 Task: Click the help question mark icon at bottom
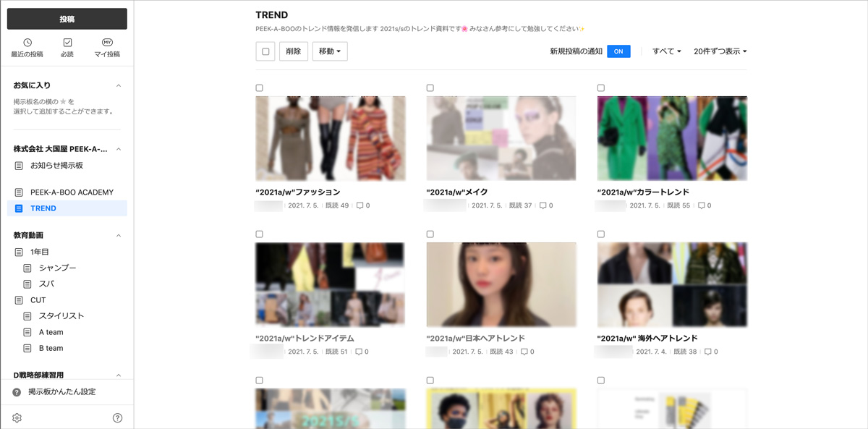pyautogui.click(x=117, y=418)
